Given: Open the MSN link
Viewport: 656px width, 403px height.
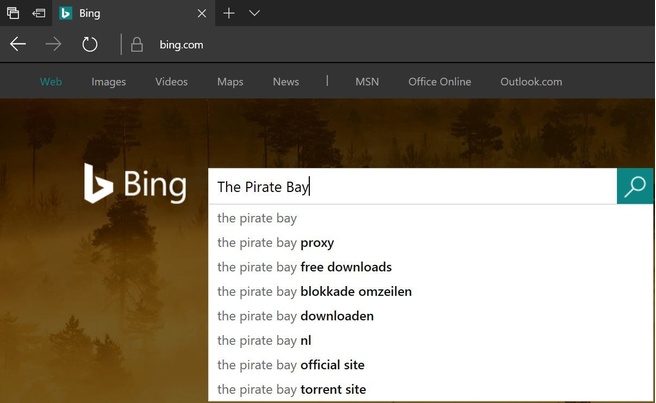Looking at the screenshot, I should [x=367, y=82].
